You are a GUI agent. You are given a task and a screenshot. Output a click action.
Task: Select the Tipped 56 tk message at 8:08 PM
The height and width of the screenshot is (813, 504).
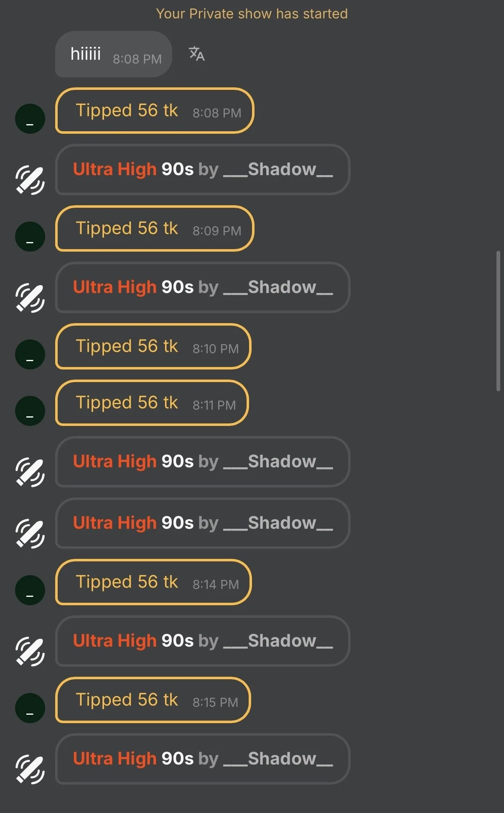click(x=154, y=111)
